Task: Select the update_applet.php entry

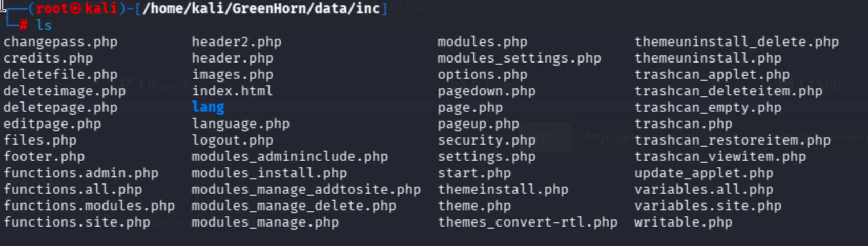Action: [x=704, y=173]
